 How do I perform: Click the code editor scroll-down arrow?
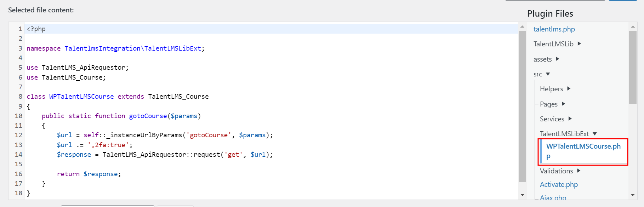coord(522,195)
